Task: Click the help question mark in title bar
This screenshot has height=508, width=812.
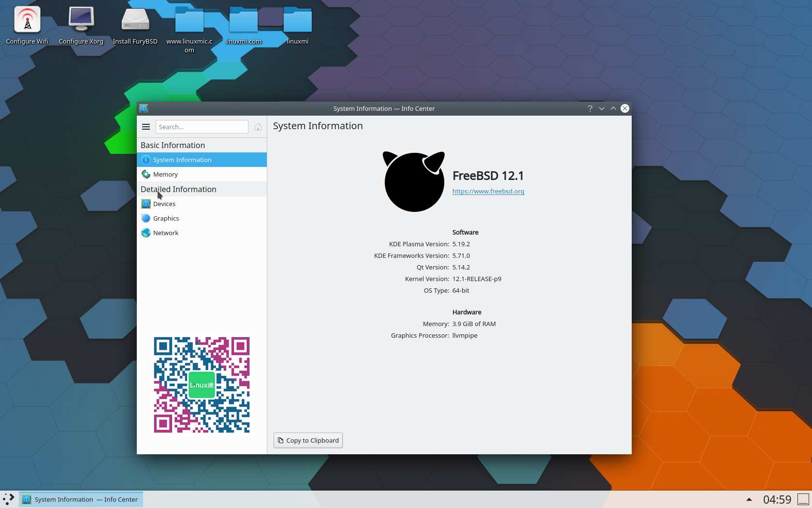Action: [x=590, y=108]
